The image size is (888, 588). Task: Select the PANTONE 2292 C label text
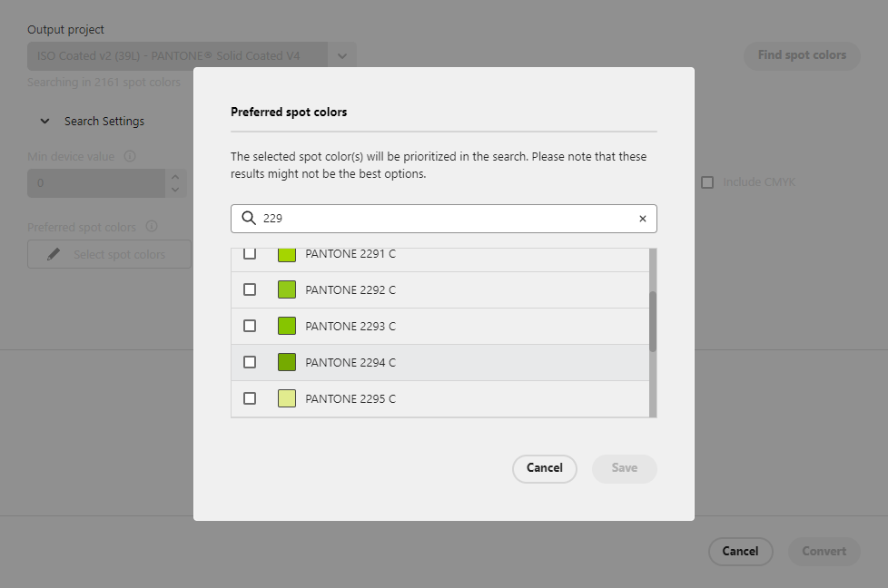pyautogui.click(x=350, y=289)
